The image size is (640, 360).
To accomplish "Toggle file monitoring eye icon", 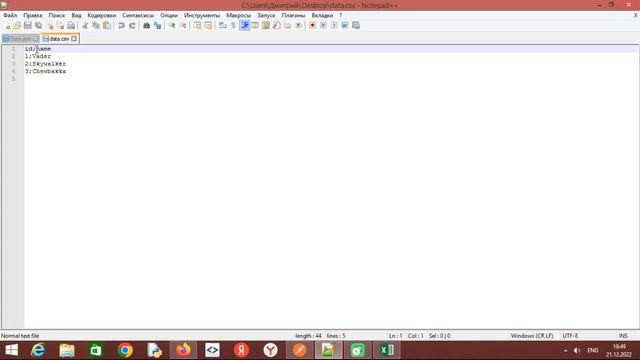I will coord(298,26).
